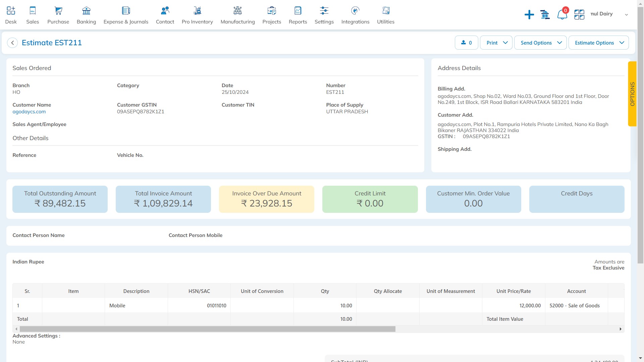
Task: Click the unit price 12,000.00 cell
Action: (514, 305)
